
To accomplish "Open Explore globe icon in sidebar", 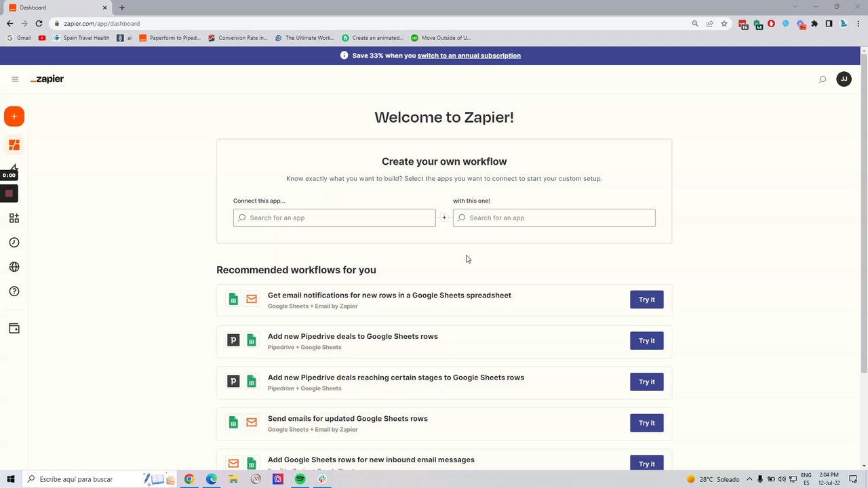I will [x=14, y=267].
